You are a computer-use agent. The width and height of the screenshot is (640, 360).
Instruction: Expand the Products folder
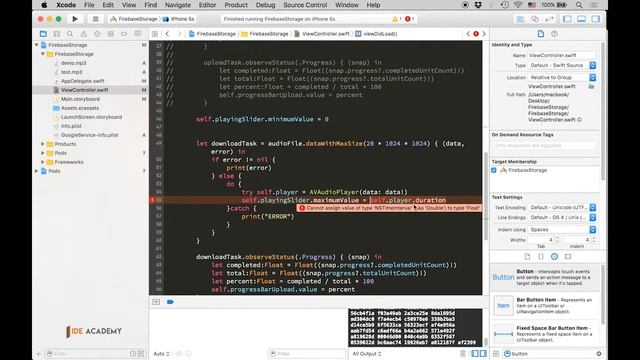tap(43, 144)
